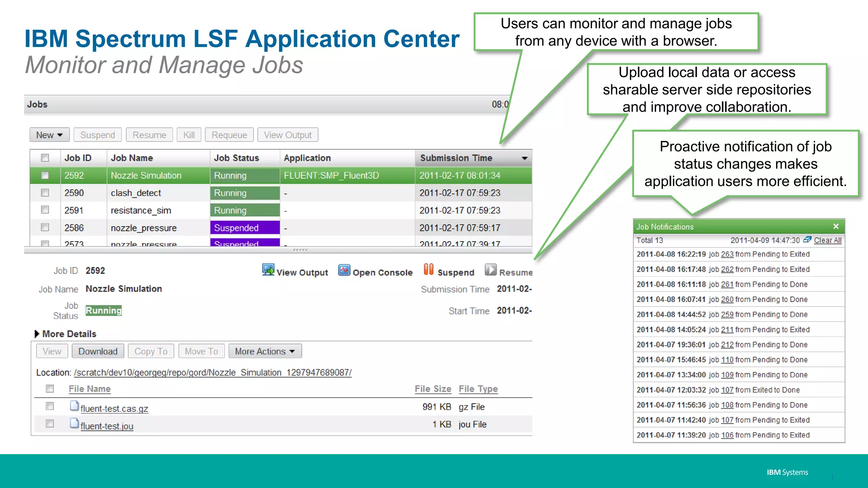Viewport: 868px width, 488px height.
Task: Click the grey Resume play icon
Action: [490, 270]
